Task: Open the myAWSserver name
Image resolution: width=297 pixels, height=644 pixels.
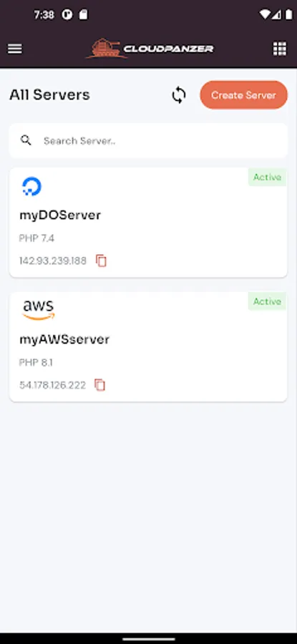Action: (x=64, y=340)
